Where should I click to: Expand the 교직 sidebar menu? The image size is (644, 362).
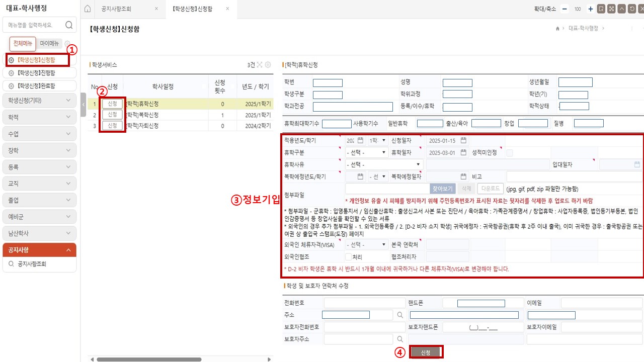pos(39,184)
